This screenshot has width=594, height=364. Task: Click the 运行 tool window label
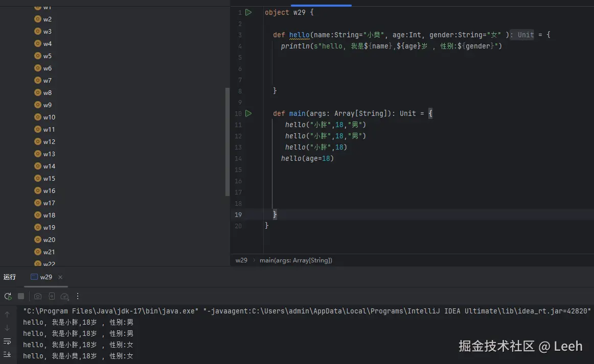(x=10, y=277)
